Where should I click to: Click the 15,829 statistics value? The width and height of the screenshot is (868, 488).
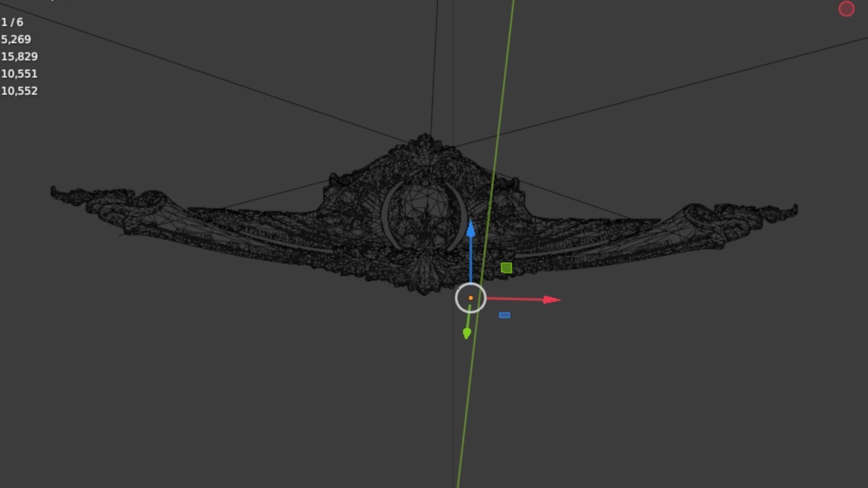tap(19, 56)
